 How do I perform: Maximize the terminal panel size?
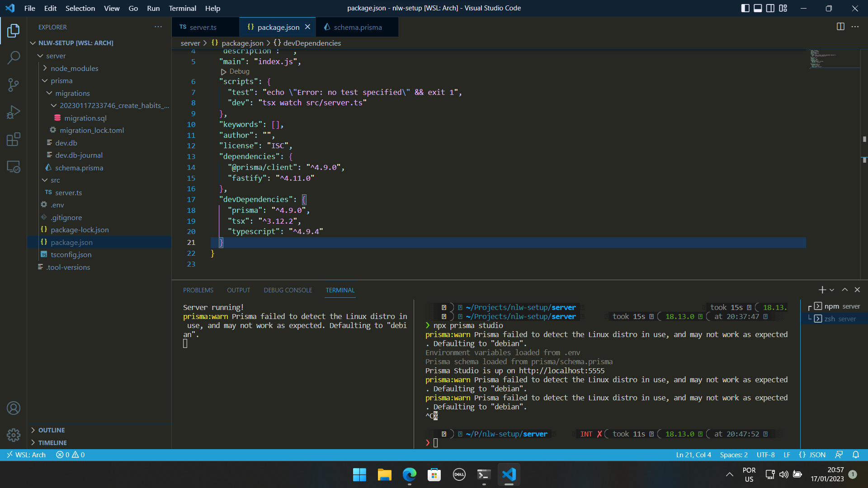tap(844, 290)
